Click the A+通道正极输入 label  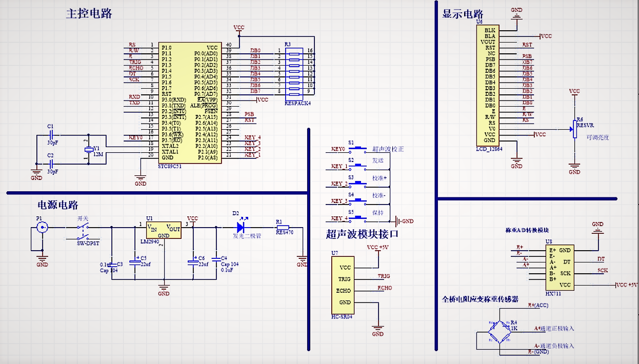tap(554, 328)
